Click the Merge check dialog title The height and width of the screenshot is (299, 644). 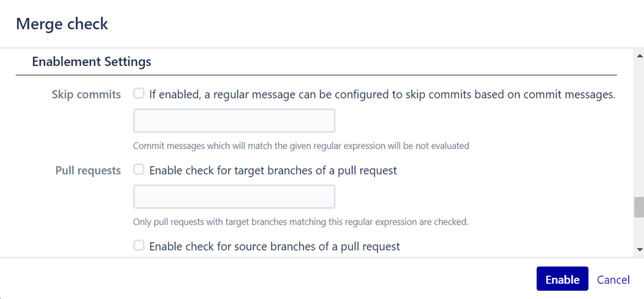point(62,24)
